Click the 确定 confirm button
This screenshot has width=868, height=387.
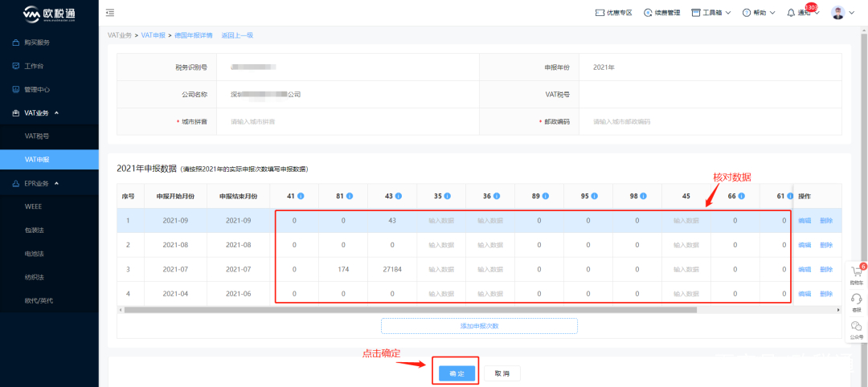pyautogui.click(x=457, y=373)
